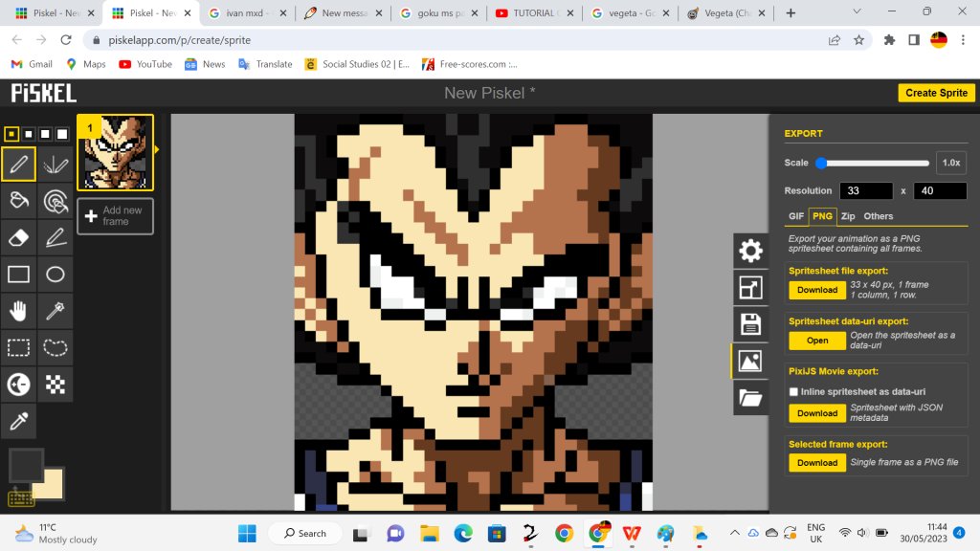Choose the third pen size square
The image size is (980, 551).
coord(45,134)
